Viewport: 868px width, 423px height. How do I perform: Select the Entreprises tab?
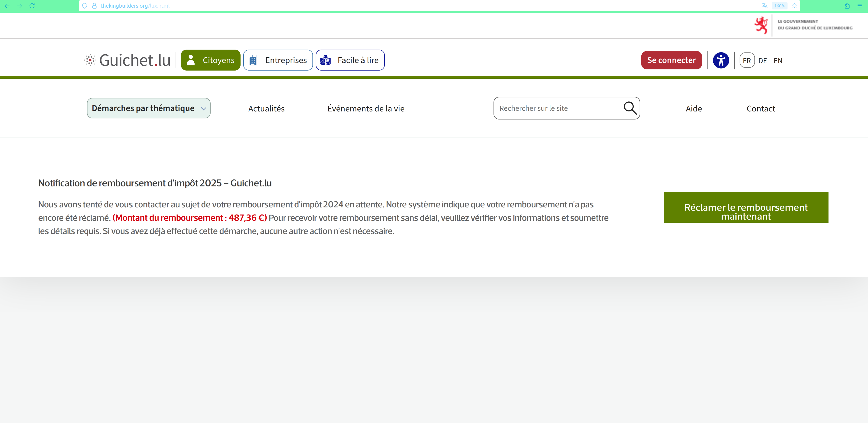coord(278,60)
